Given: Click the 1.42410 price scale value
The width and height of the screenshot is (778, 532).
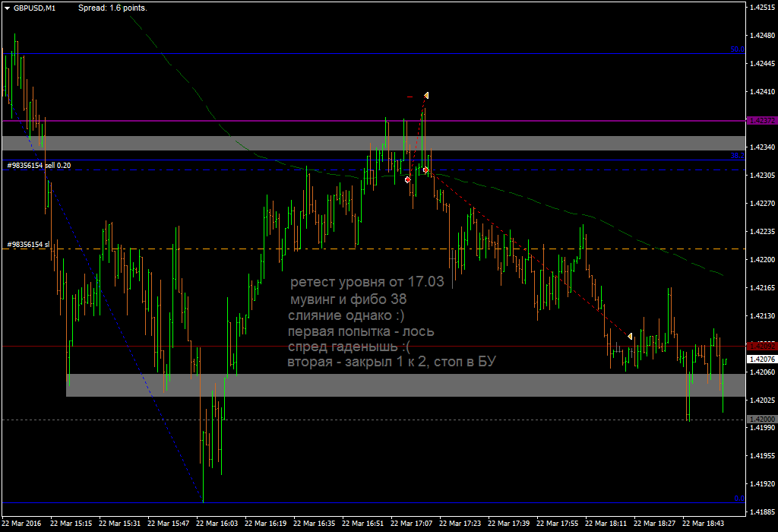Looking at the screenshot, I should click(762, 91).
